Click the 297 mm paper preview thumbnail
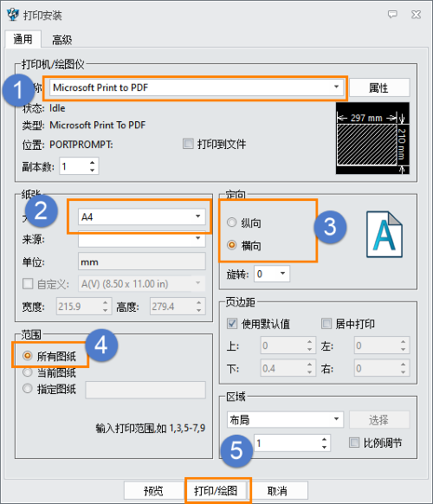The width and height of the screenshot is (433, 504). pos(372,139)
